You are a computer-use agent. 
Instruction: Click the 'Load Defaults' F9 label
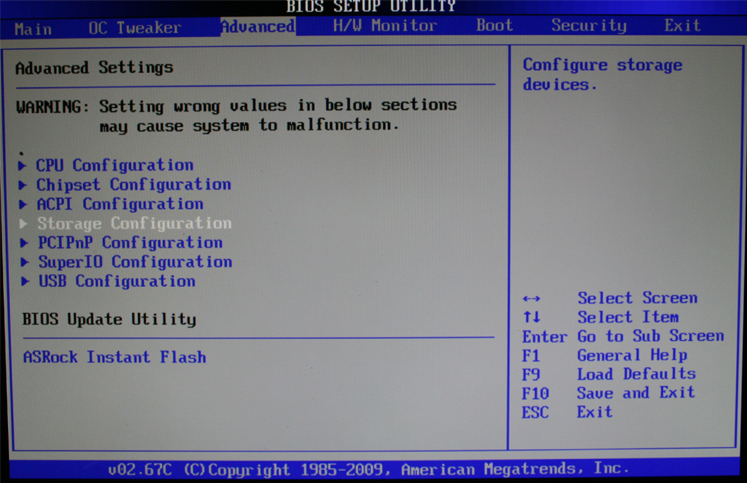[x=636, y=374]
